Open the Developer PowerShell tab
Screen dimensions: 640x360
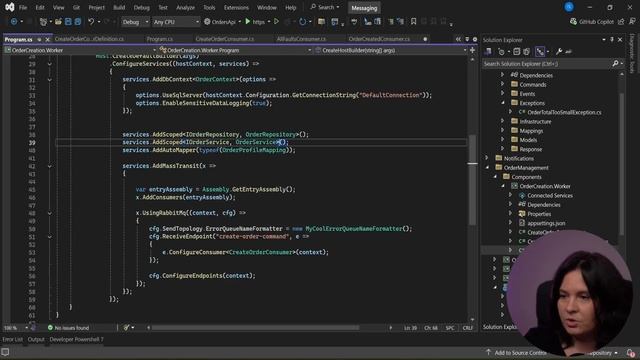76,340
